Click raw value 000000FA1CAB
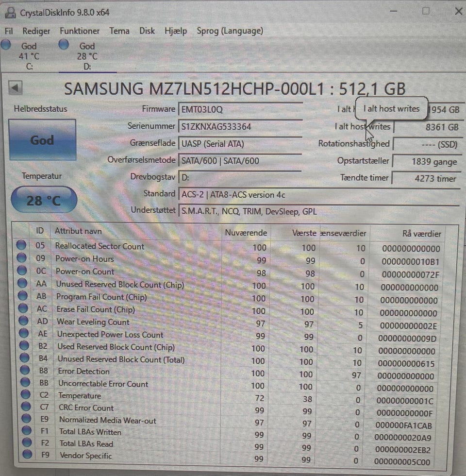The height and width of the screenshot is (476, 466). click(x=404, y=425)
